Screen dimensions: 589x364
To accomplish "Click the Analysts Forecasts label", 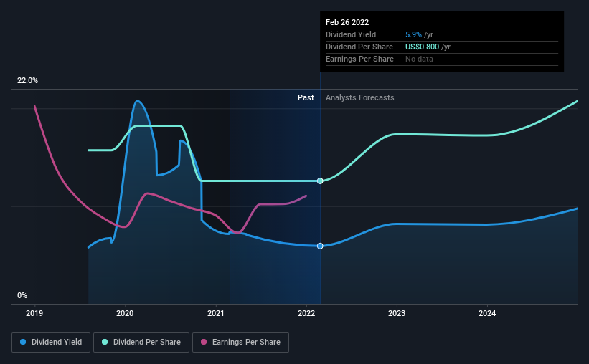I will (360, 97).
